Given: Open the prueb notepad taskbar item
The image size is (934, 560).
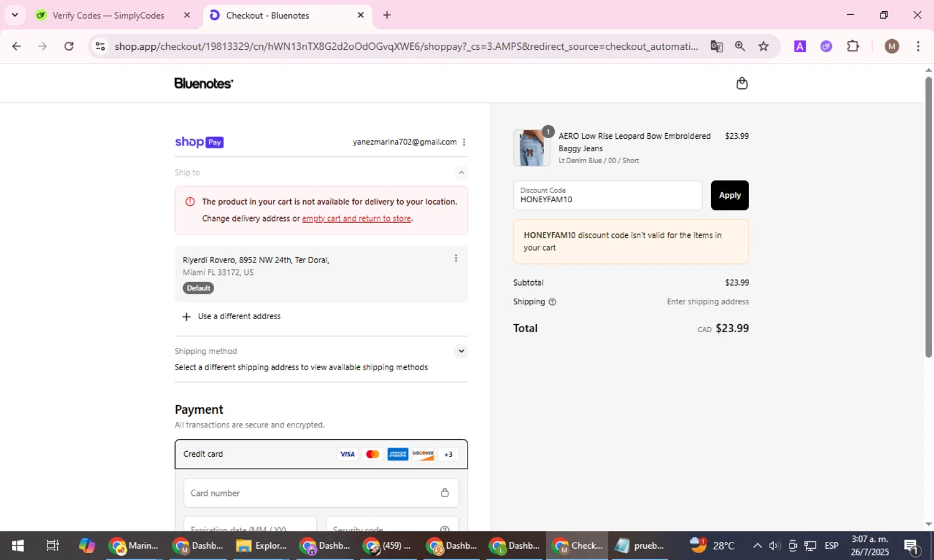Looking at the screenshot, I should click(x=639, y=546).
